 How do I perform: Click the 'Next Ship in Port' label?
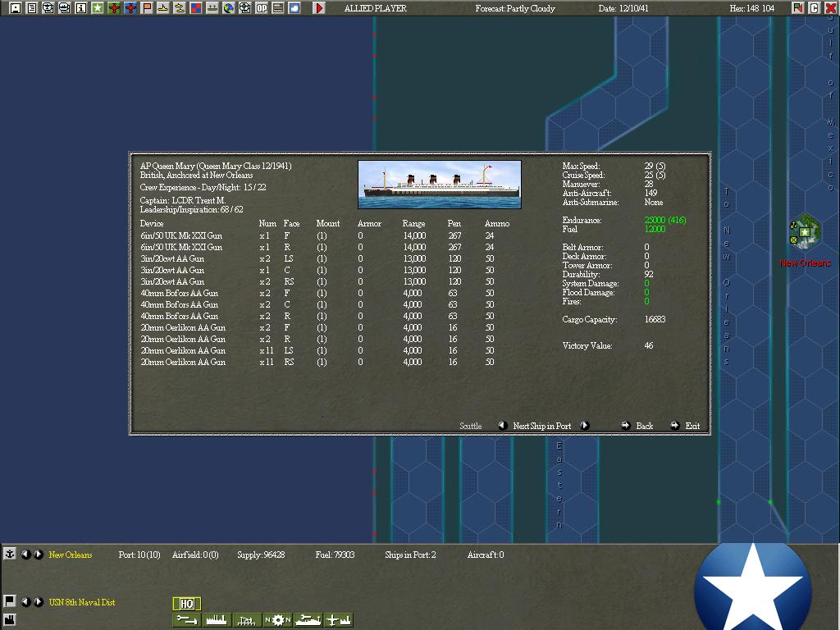point(541,426)
